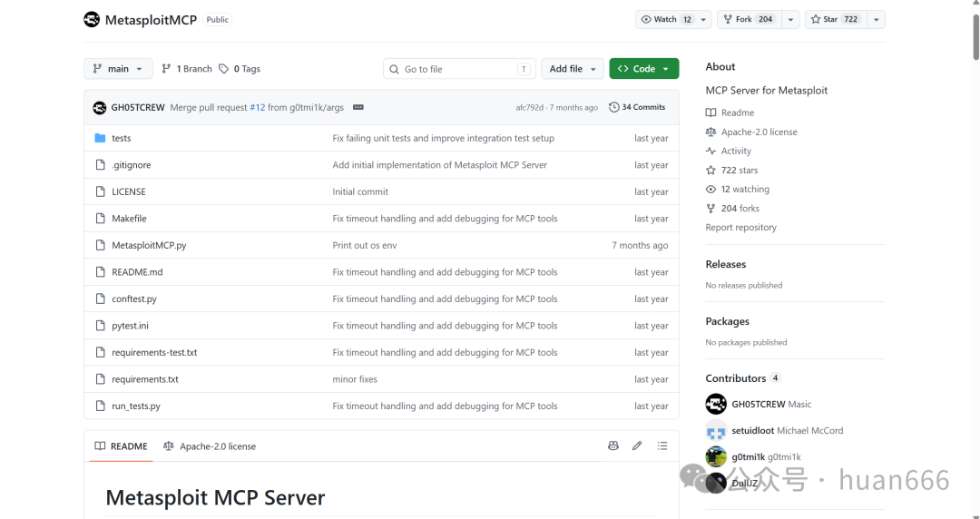The image size is (980, 519).
Task: Click setuidloot contributor avatar
Action: coord(716,430)
